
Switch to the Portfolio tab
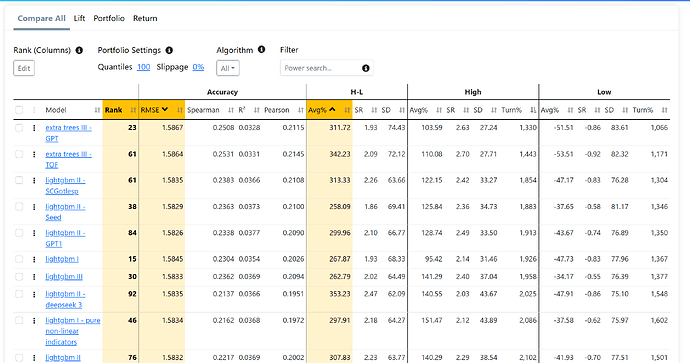point(109,18)
